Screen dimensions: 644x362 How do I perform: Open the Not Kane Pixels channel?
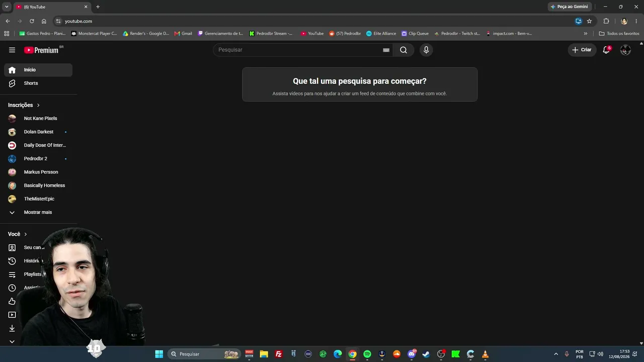click(38, 119)
